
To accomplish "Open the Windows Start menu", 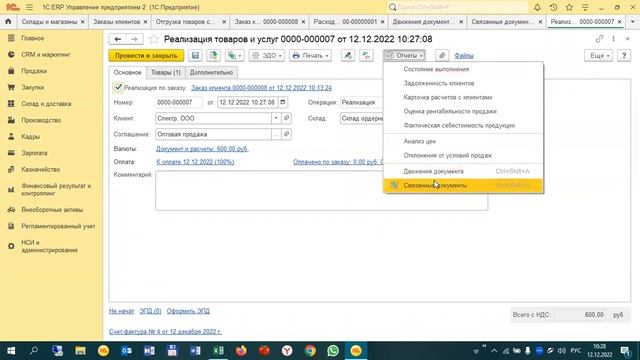I will point(11,351).
